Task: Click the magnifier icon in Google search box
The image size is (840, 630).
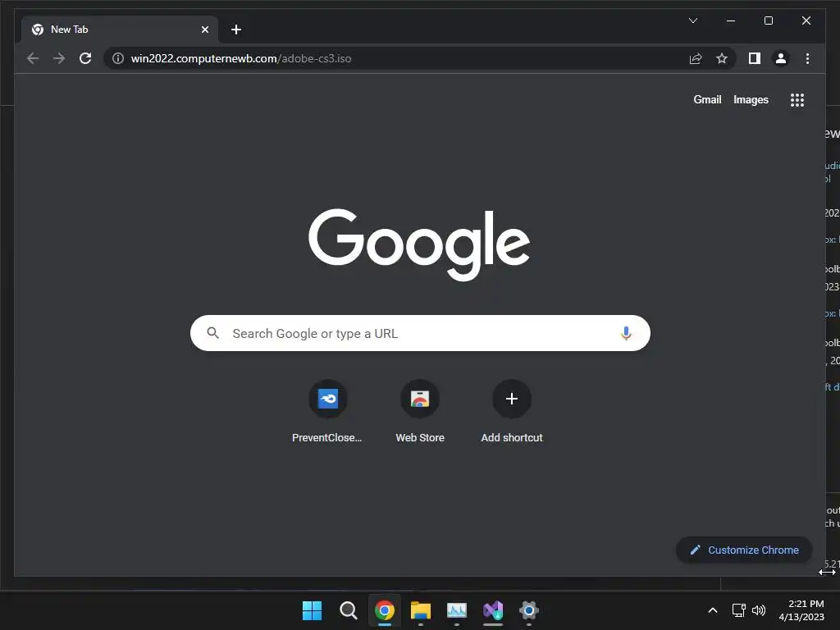Action: (x=212, y=333)
